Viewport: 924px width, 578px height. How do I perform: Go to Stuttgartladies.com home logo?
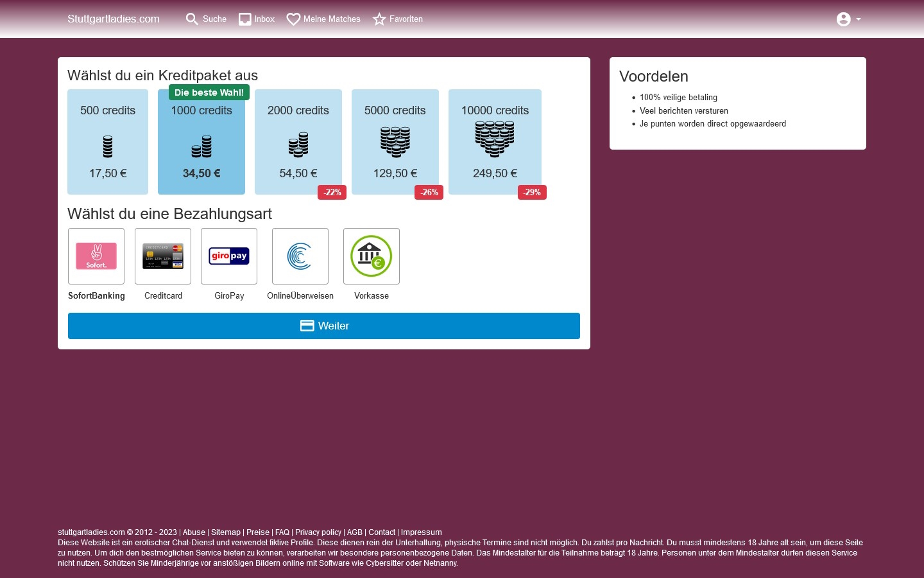[114, 19]
